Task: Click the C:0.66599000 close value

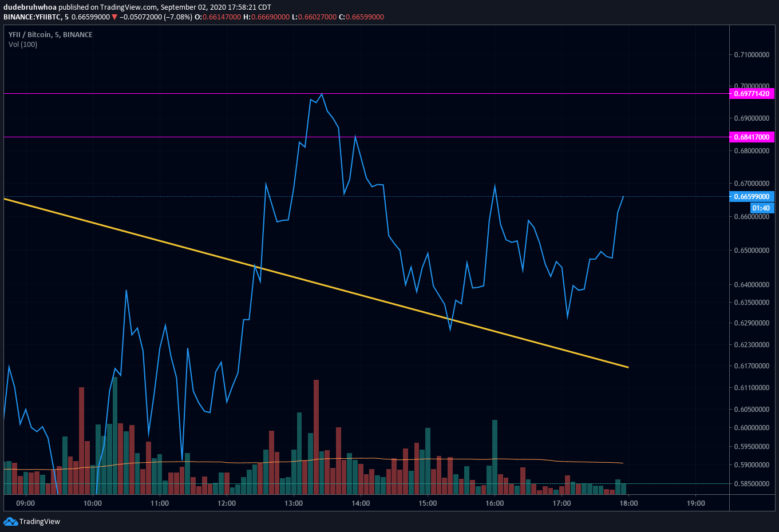Action: [x=362, y=17]
